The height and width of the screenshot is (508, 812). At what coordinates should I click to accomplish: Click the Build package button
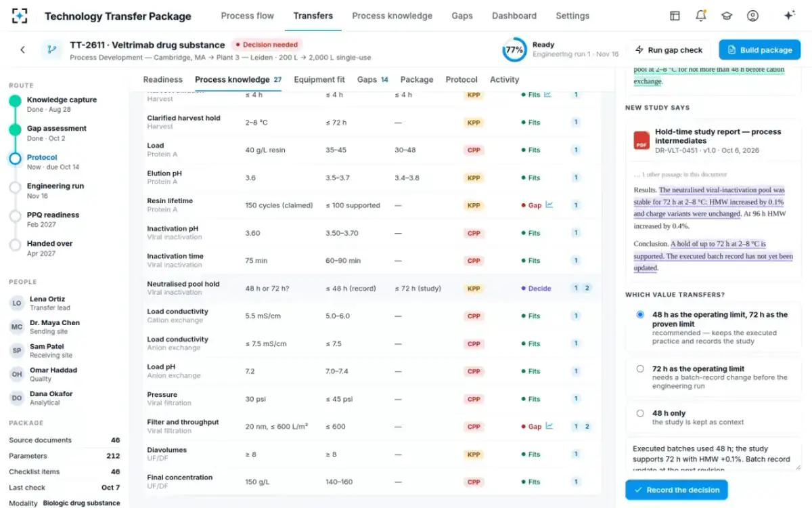tap(759, 49)
